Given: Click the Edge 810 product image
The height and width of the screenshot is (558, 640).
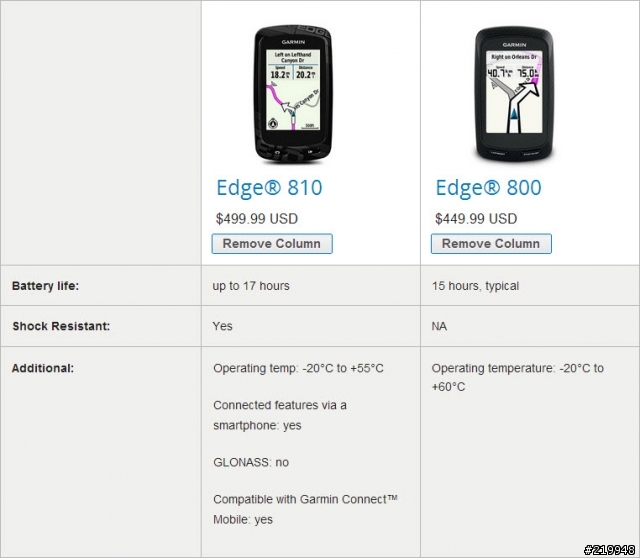Looking at the screenshot, I should (293, 95).
